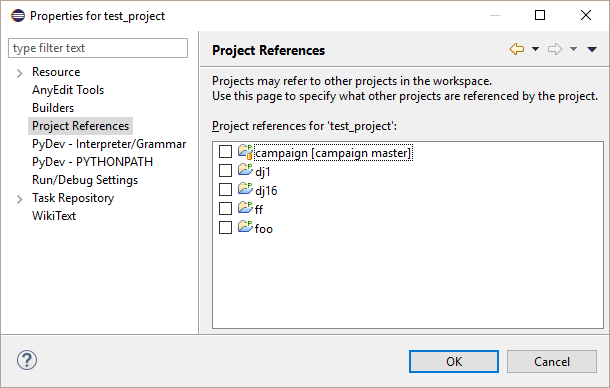Click the dj1 project folder icon
The image size is (610, 388).
pyautogui.click(x=245, y=170)
